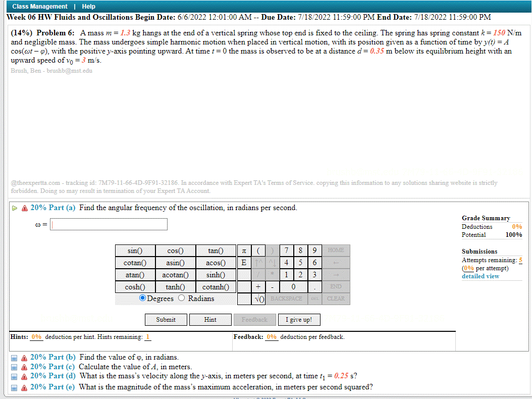The width and height of the screenshot is (532, 399).
Task: Open the Class Management menu
Action: coord(40,7)
